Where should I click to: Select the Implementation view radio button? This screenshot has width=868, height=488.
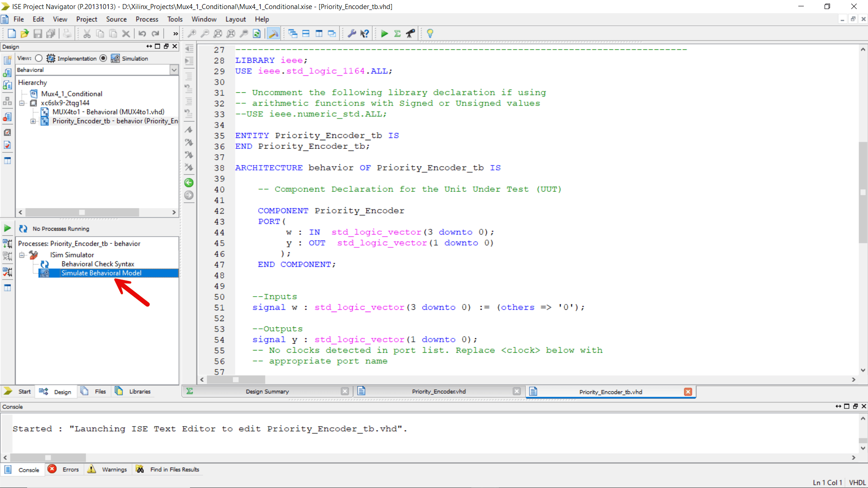pyautogui.click(x=38, y=58)
